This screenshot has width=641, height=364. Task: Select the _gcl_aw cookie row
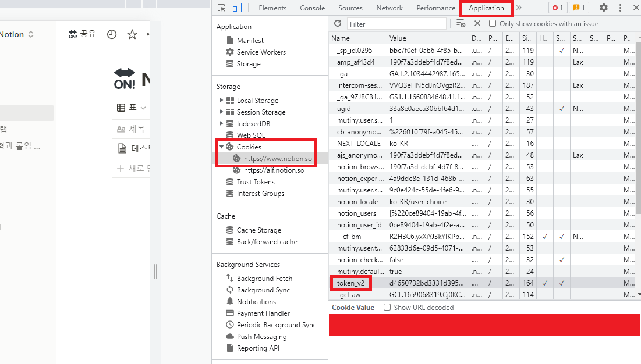(483, 294)
